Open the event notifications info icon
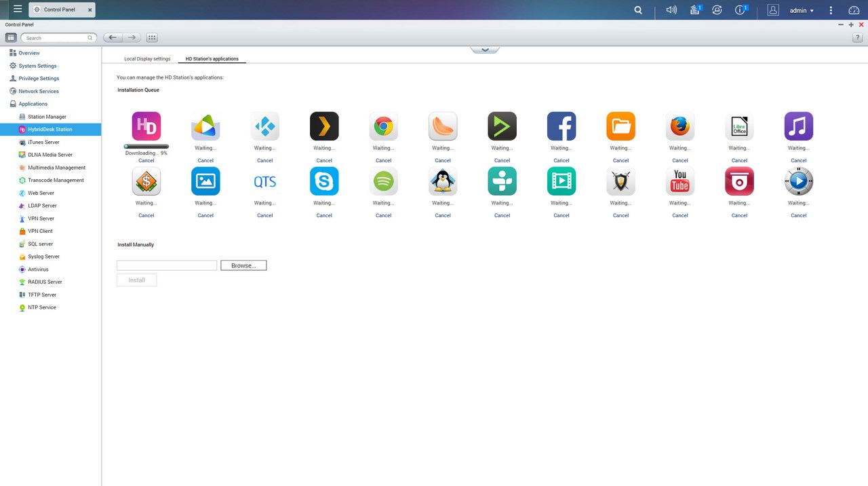868x486 pixels. click(x=741, y=10)
